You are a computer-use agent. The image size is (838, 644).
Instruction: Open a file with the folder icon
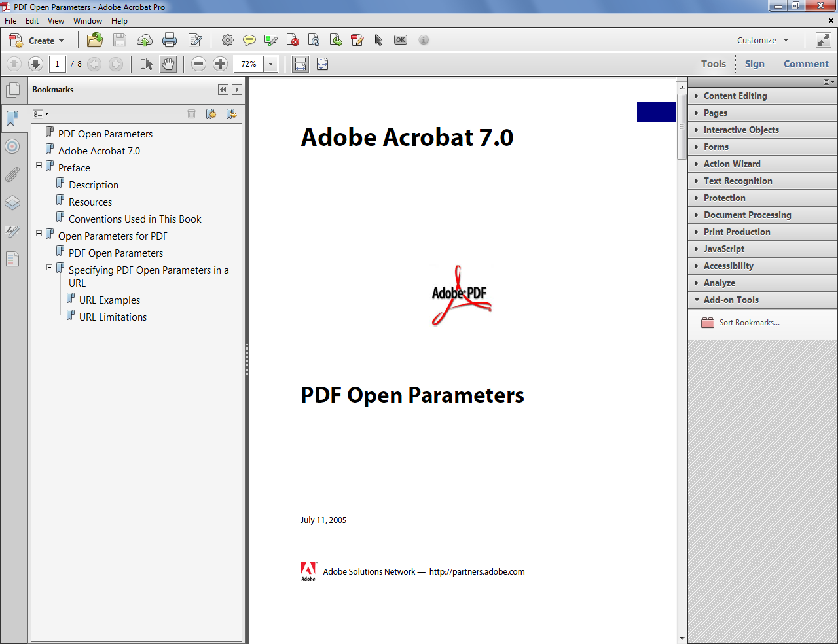95,40
